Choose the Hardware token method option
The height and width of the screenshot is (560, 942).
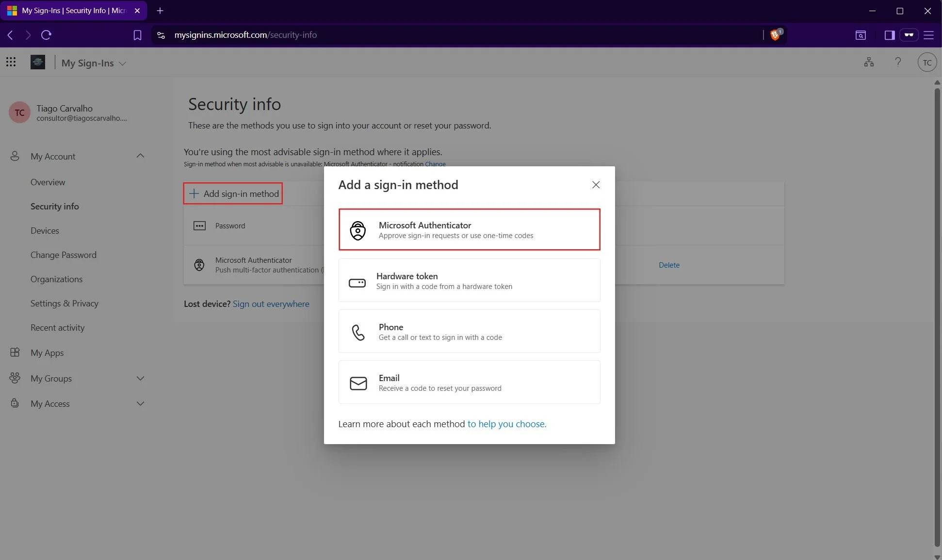tap(469, 280)
